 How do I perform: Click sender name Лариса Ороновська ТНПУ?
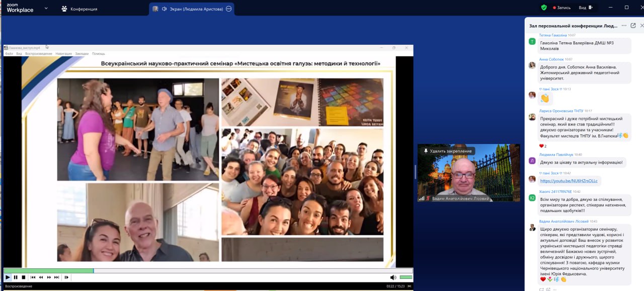pyautogui.click(x=561, y=111)
